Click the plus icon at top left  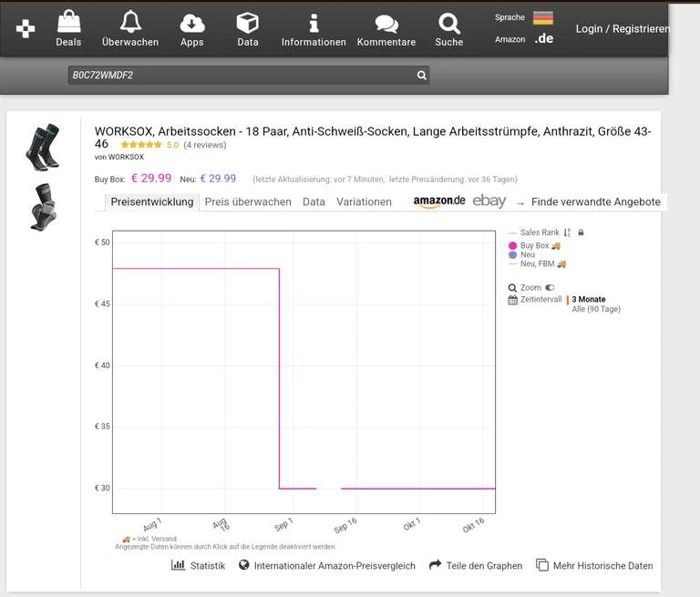click(26, 29)
